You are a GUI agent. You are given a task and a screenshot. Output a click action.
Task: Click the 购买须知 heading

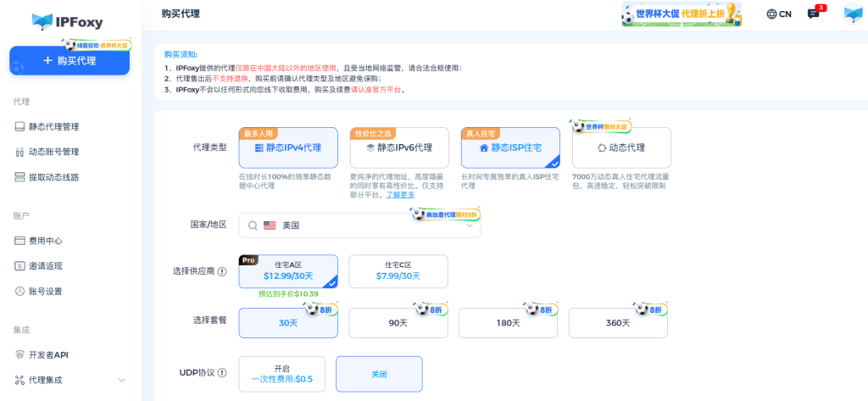(x=181, y=54)
